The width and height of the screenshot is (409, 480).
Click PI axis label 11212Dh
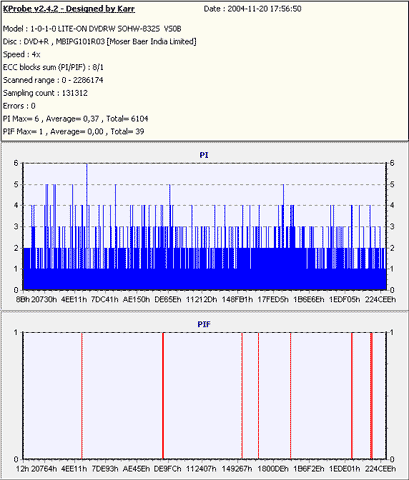[201, 299]
